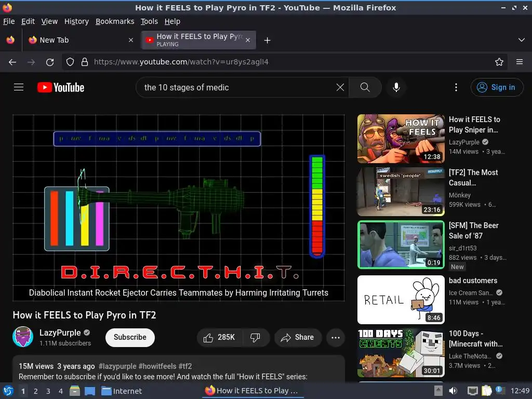Image resolution: width=532 pixels, height=399 pixels.
Task: Switch to workspace 3 in taskbar
Action: coord(48,391)
